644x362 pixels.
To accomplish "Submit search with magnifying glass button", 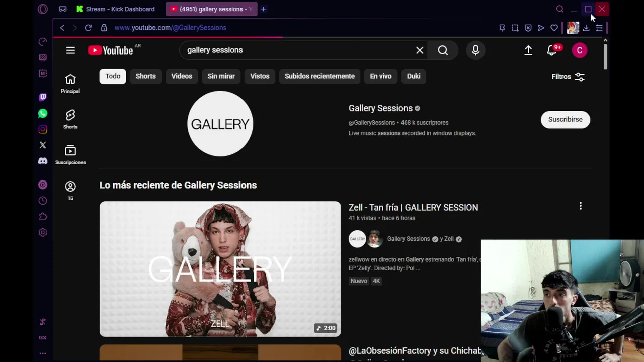I will [443, 50].
